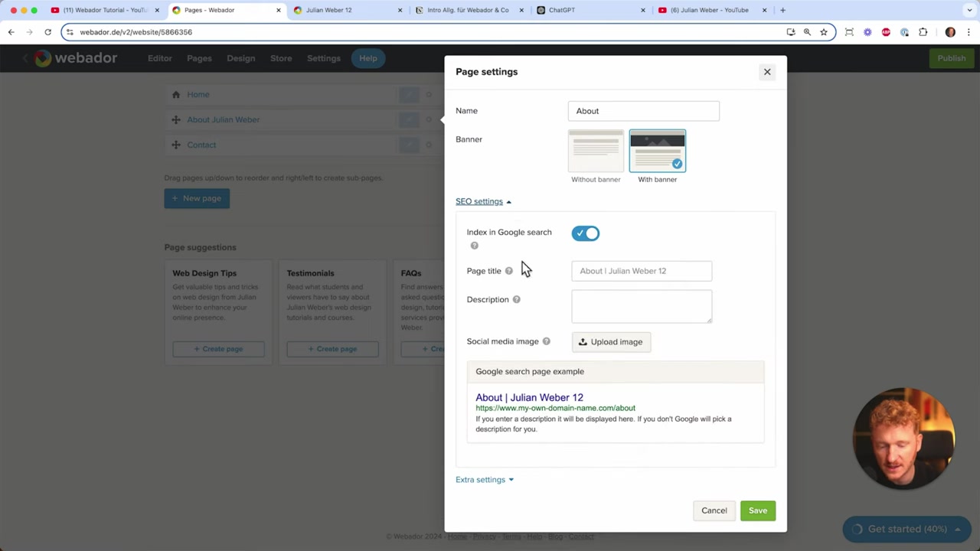Open Chrome three-dot menu
This screenshot has width=980, height=551.
pos(969,32)
